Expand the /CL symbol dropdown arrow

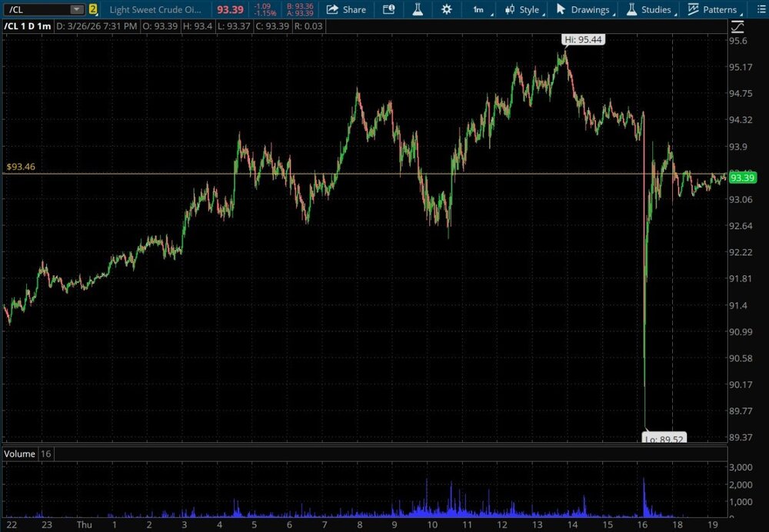75,10
